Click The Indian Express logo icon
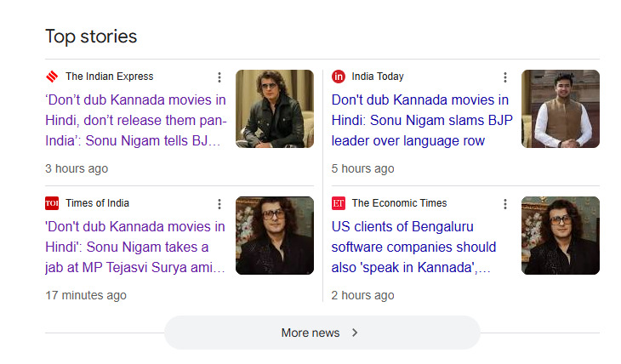The width and height of the screenshot is (621, 364). click(52, 77)
